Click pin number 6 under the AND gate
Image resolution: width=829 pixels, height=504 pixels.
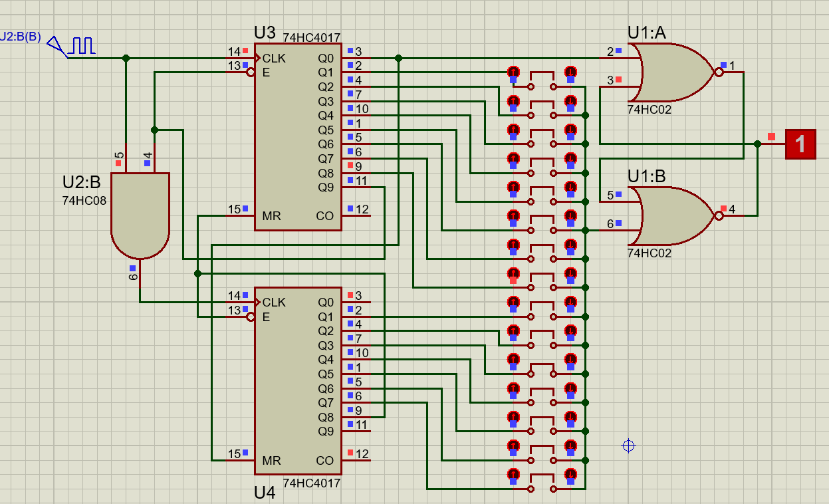point(133,276)
